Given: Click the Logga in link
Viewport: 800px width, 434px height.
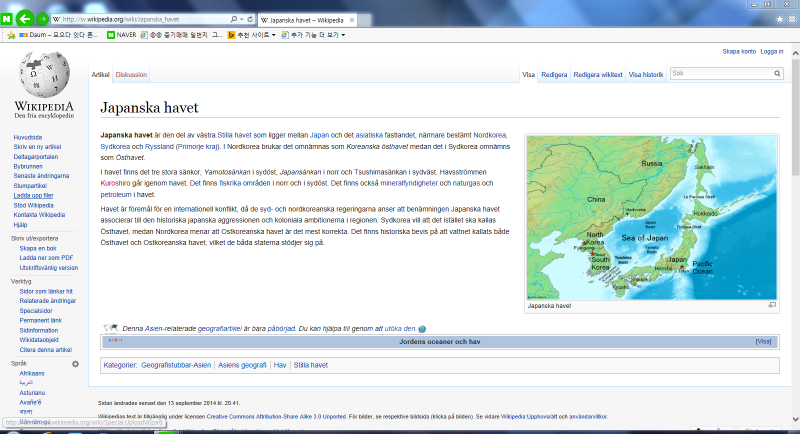Looking at the screenshot, I should [772, 51].
